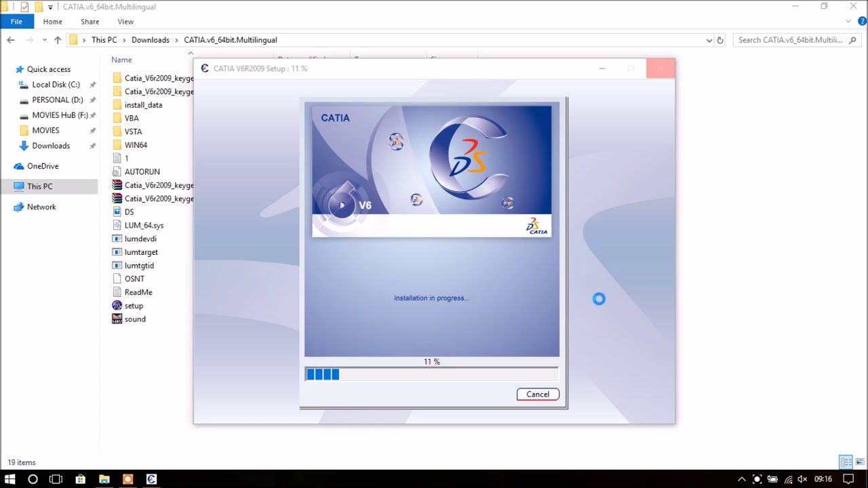Refresh the current folder
Image resolution: width=868 pixels, height=488 pixels.
tap(720, 40)
